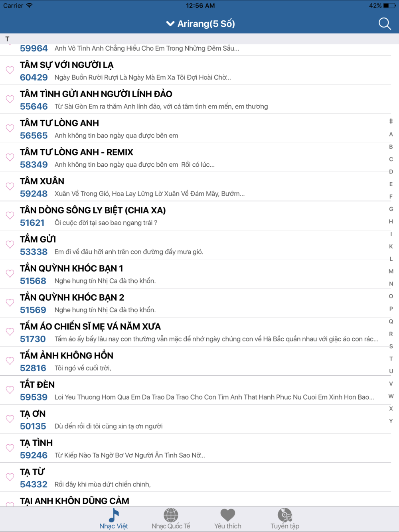This screenshot has height=532, width=399.
Task: Toggle heart for TÂM TƯ LÒNG ANH - REMIX
Action: click(x=10, y=158)
